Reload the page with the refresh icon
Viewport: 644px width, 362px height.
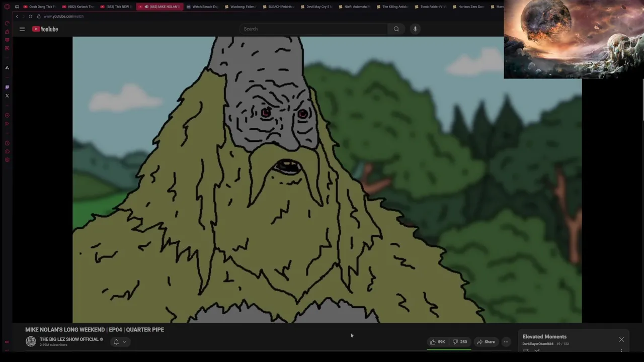coord(30,16)
